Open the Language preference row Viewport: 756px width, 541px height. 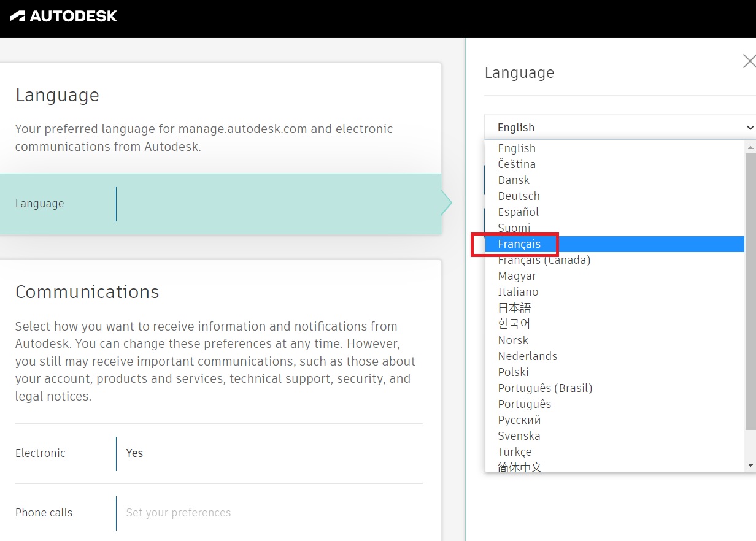point(220,204)
